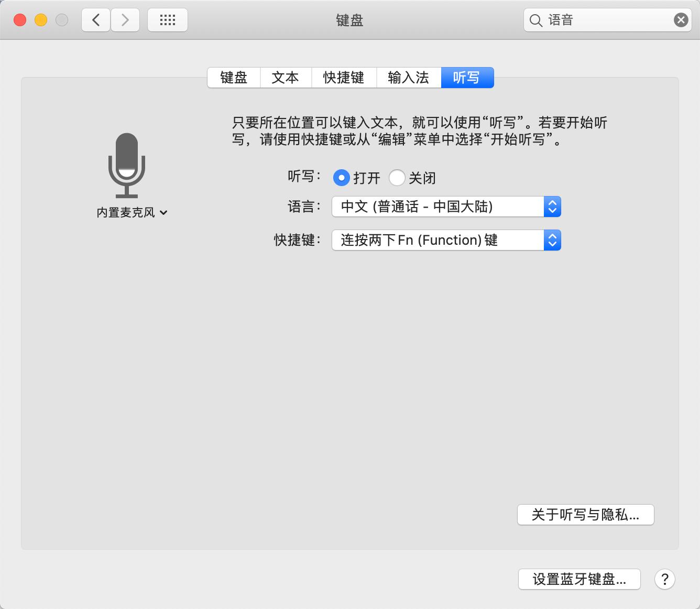Clear the search with the X icon

pyautogui.click(x=681, y=19)
